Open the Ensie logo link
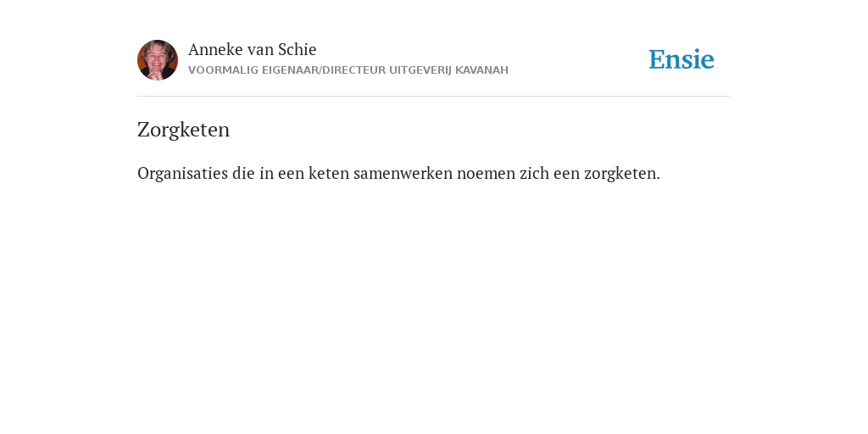The width and height of the screenshot is (868, 434). 682,59
